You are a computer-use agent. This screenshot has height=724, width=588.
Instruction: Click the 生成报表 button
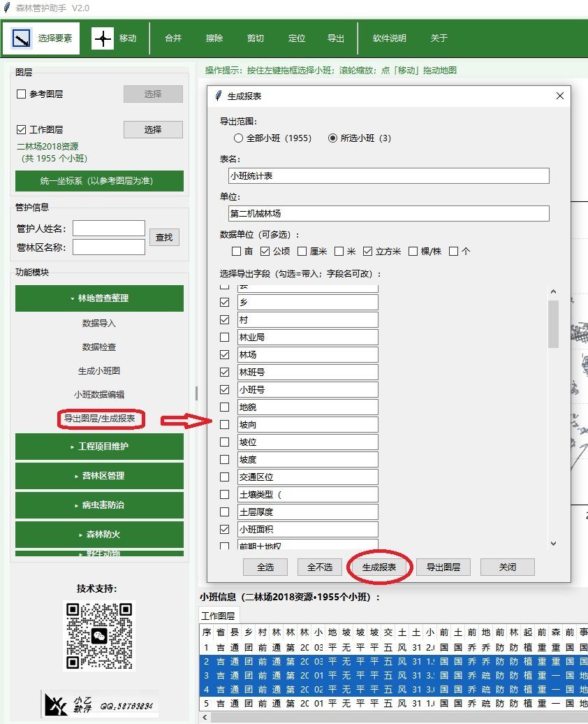coord(379,567)
